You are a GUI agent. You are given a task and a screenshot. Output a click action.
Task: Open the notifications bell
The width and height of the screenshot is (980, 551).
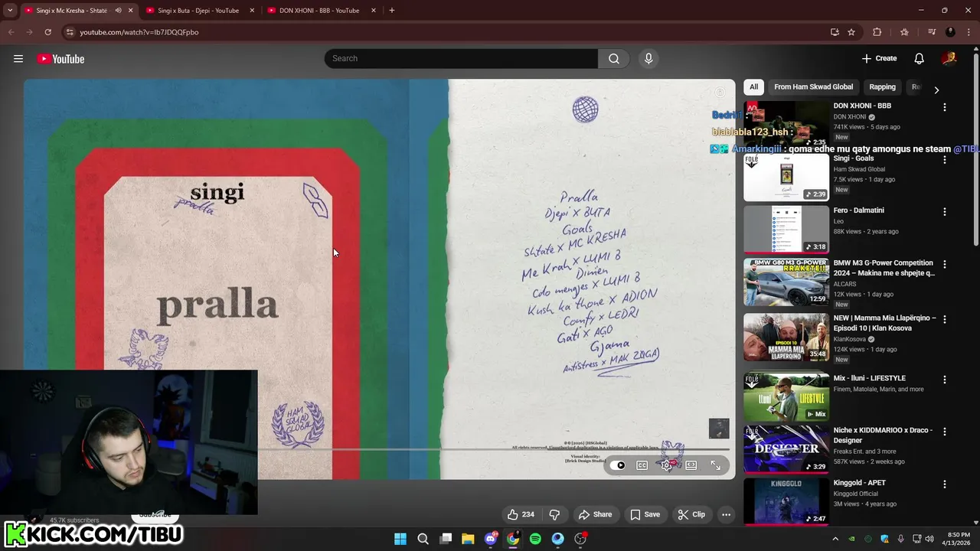click(919, 58)
